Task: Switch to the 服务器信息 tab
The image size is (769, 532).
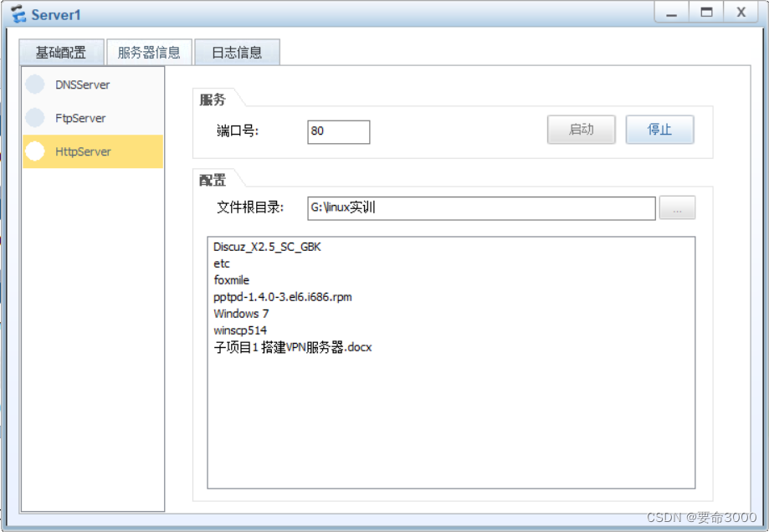Action: click(149, 52)
